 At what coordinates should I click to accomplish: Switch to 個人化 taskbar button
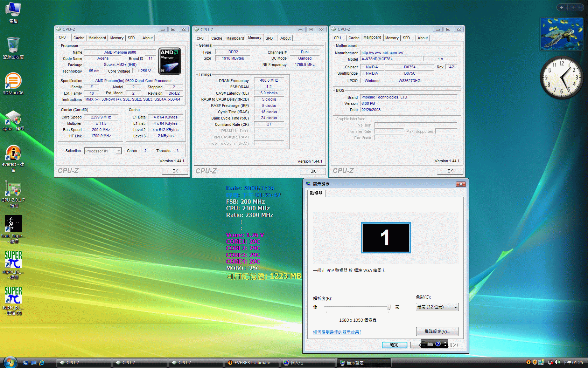308,363
